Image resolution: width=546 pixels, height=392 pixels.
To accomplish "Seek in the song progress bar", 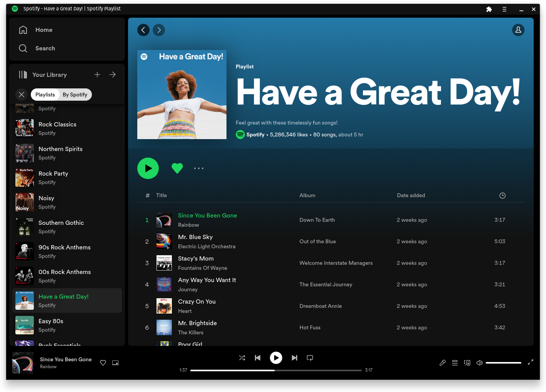I will click(x=276, y=370).
